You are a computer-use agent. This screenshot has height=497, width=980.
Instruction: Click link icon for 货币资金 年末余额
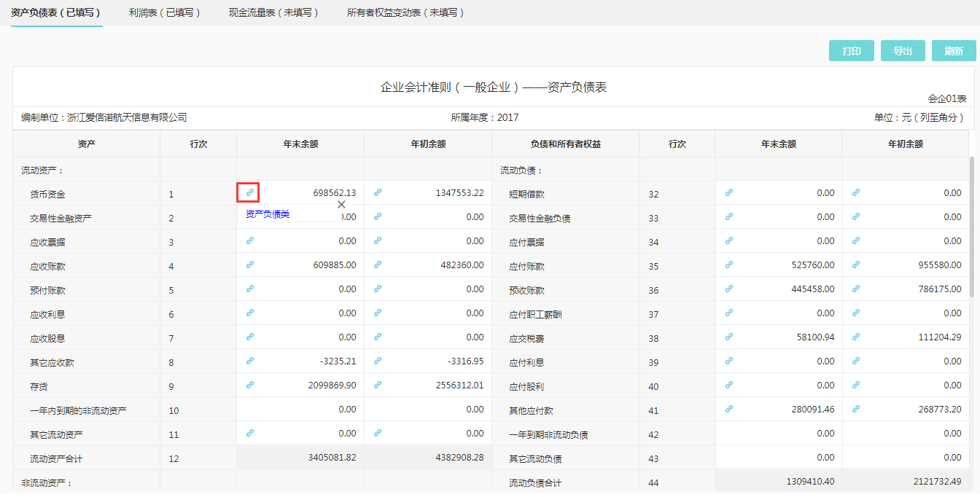[249, 192]
